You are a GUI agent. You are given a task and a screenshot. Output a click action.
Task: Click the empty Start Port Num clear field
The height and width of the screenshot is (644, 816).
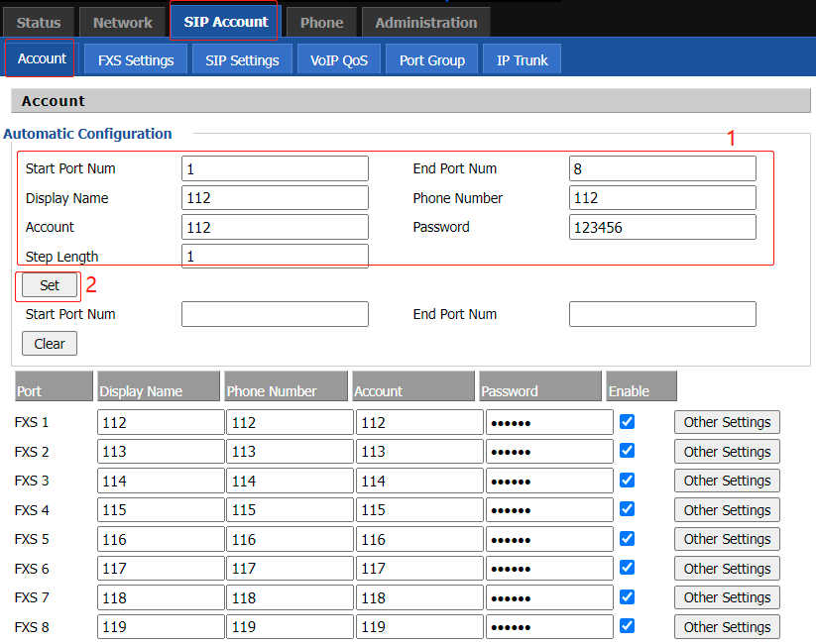point(275,314)
